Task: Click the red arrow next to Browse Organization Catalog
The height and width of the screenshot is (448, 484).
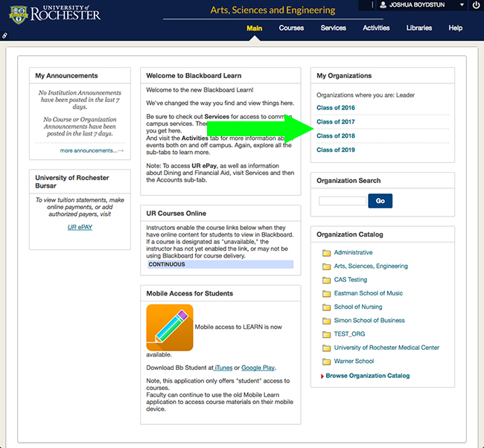Action: (x=322, y=376)
